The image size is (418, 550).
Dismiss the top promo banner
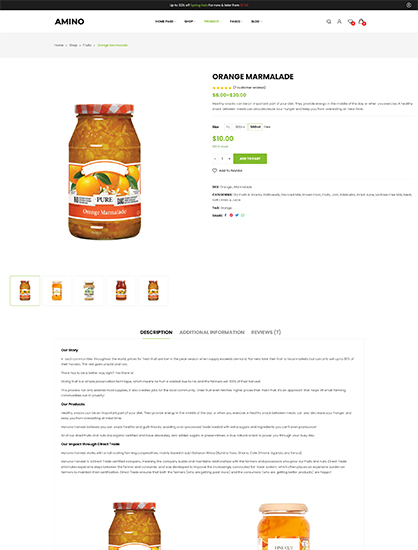[x=409, y=5]
